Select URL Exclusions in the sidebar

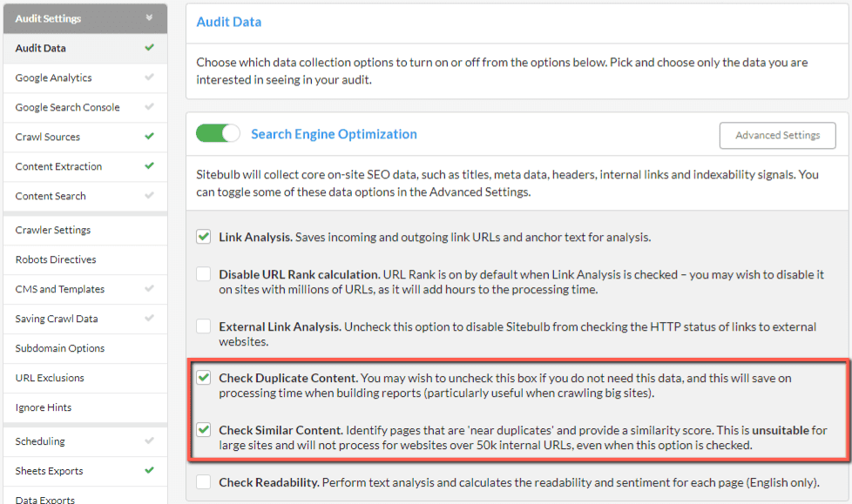click(85, 378)
